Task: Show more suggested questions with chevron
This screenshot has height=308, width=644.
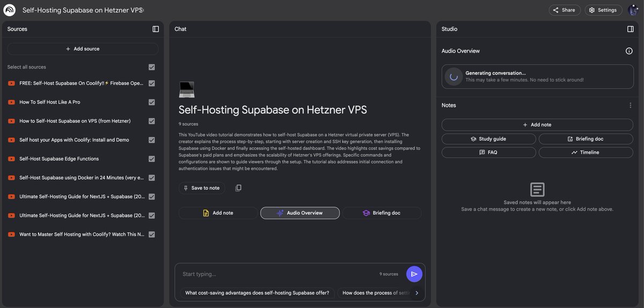Action: pos(417,293)
